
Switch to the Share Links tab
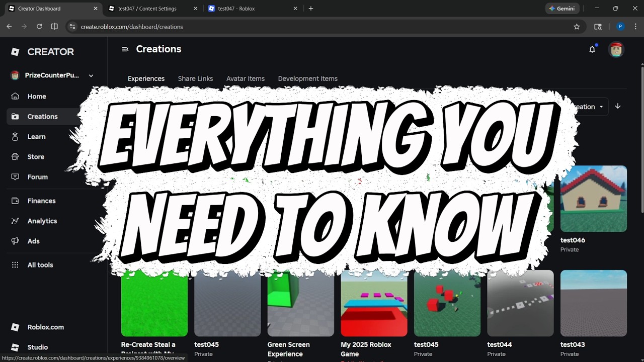coord(195,78)
